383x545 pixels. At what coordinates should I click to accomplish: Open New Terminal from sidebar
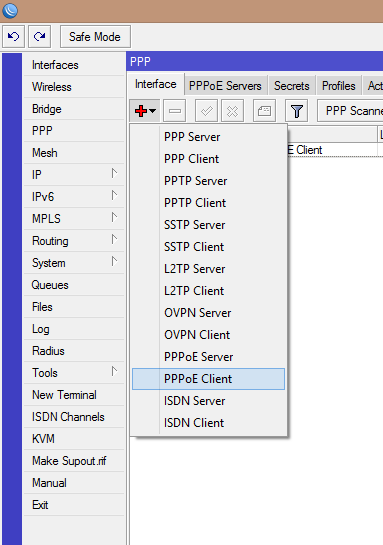pyautogui.click(x=74, y=395)
